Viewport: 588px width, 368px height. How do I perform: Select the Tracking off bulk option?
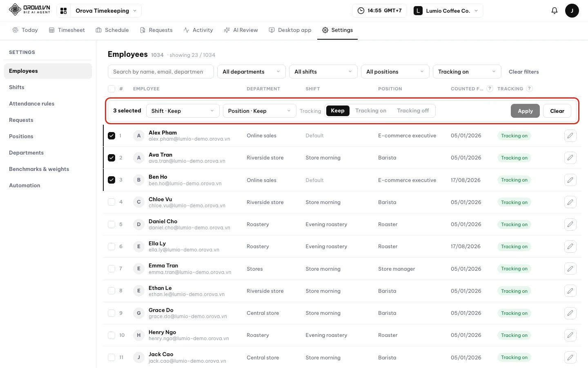(413, 111)
